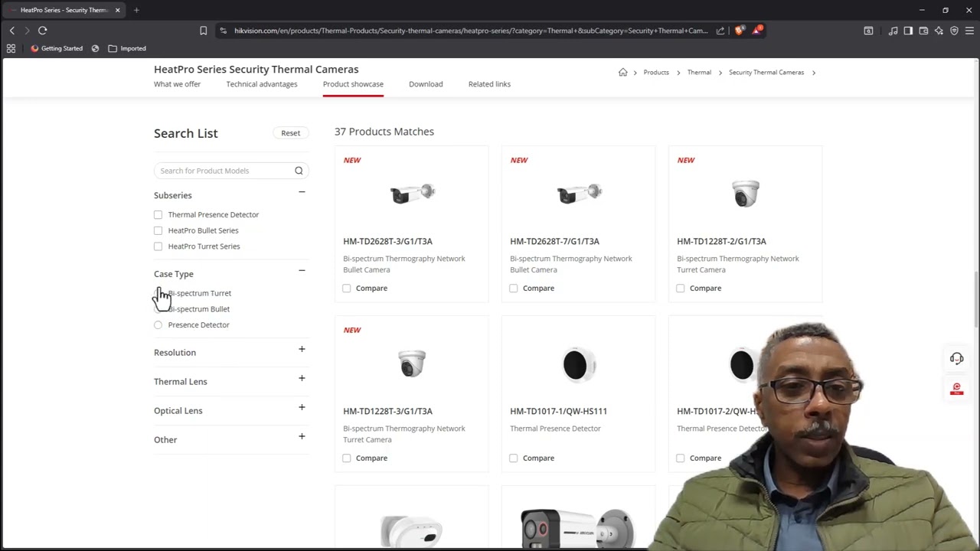The height and width of the screenshot is (551, 980).
Task: Open the VPN shield icon in toolbar
Action: point(954,31)
